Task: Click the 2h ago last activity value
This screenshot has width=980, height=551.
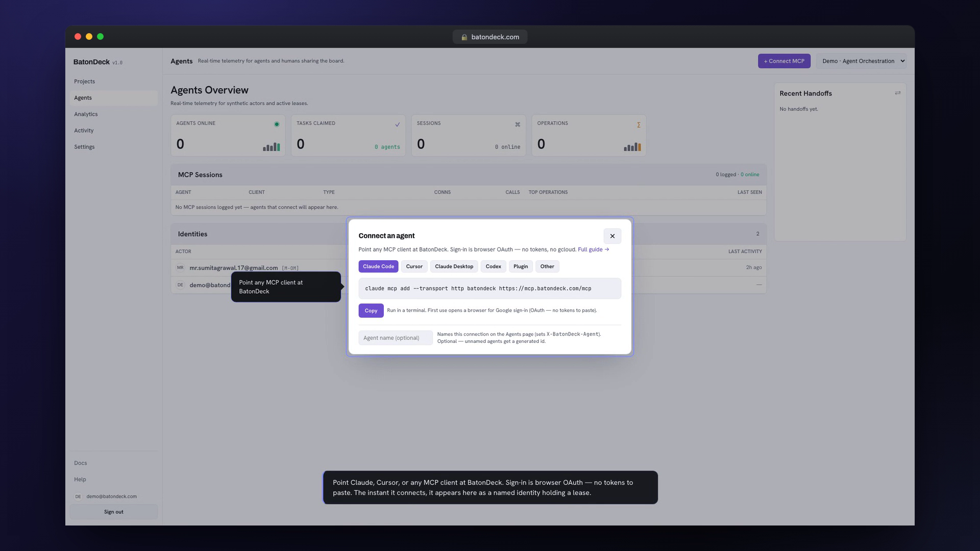Action: pyautogui.click(x=754, y=267)
